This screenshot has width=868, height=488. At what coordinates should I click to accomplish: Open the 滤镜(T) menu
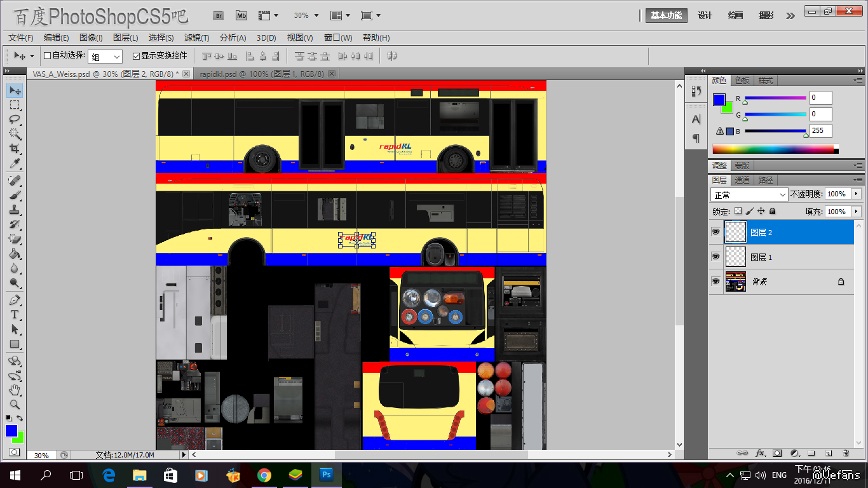[x=196, y=38]
